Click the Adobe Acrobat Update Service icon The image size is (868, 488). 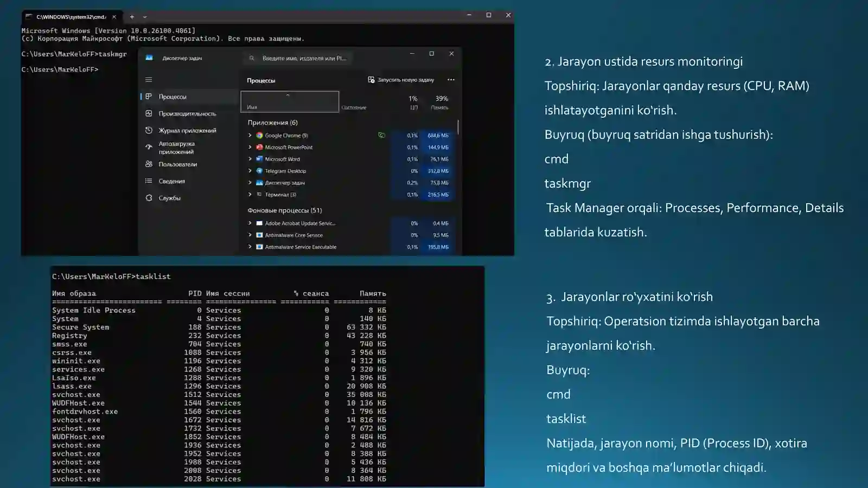pos(259,223)
